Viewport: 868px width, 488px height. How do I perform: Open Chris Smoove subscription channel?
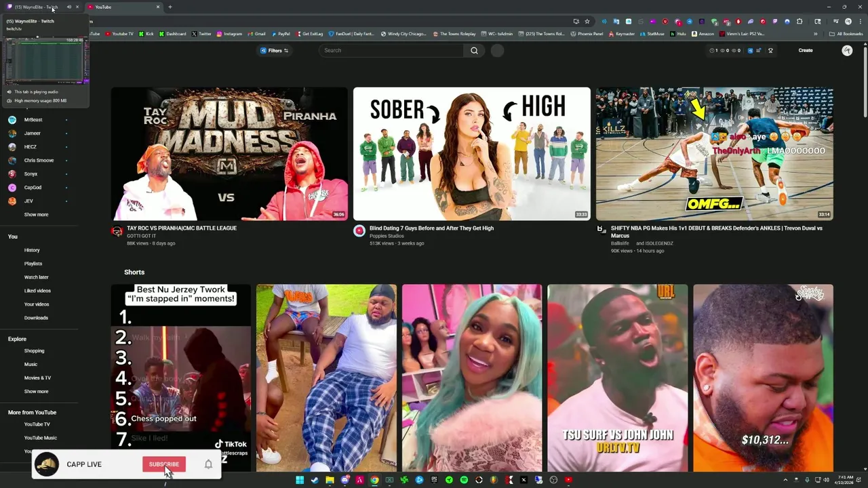[x=39, y=161]
